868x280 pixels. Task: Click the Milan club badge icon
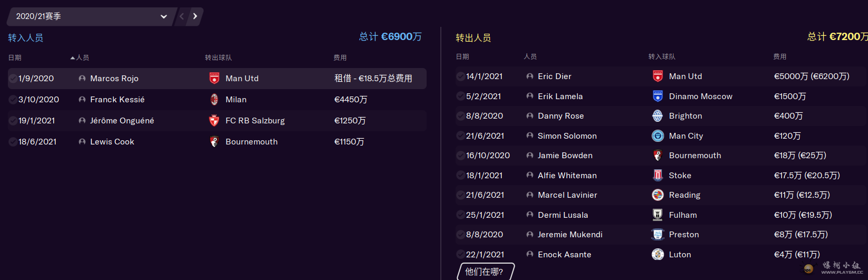pyautogui.click(x=214, y=100)
